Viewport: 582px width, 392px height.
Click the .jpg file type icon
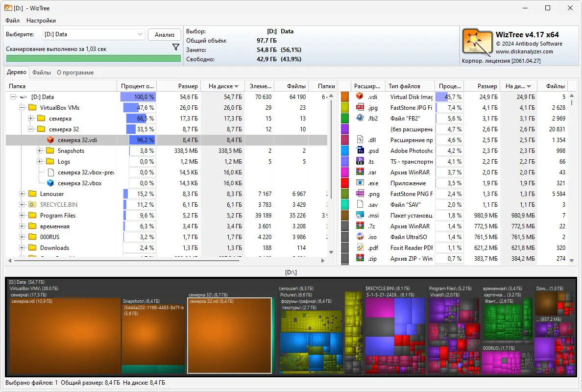360,107
